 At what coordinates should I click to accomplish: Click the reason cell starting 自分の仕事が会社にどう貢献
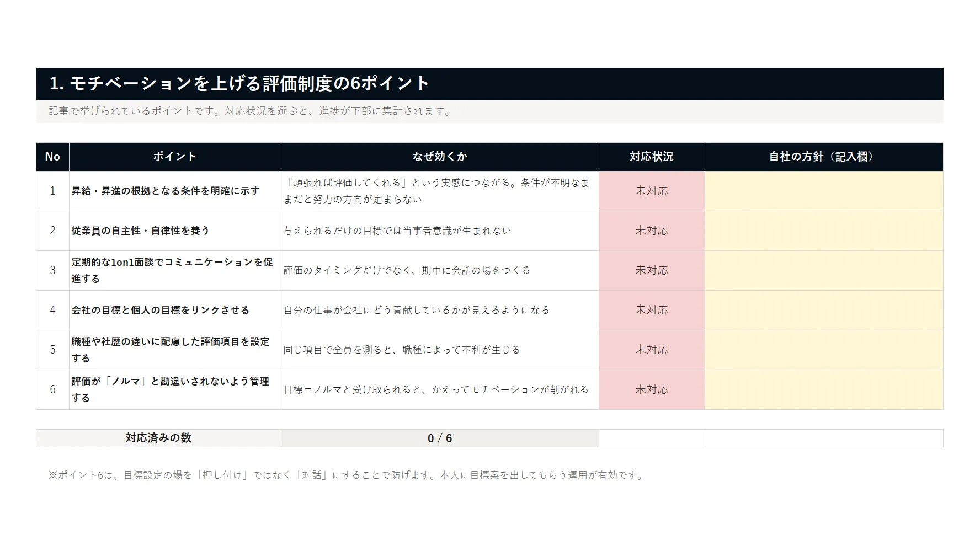(x=440, y=310)
